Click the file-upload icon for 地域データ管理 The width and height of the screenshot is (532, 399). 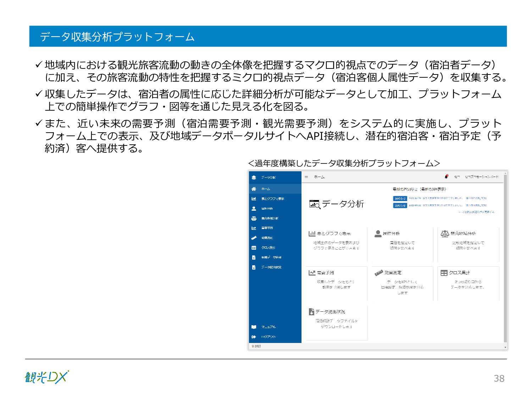(x=254, y=257)
